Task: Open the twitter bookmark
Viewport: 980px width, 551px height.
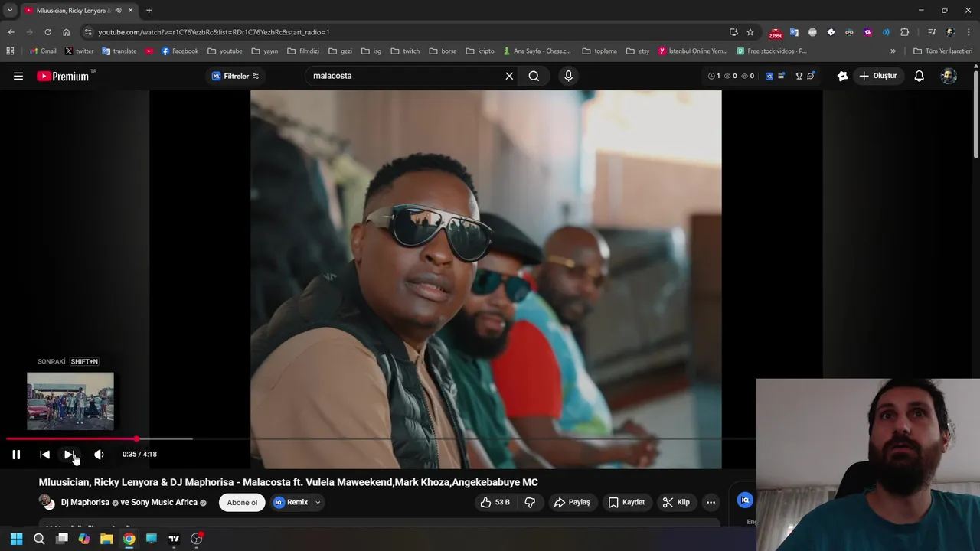Action: [80, 51]
